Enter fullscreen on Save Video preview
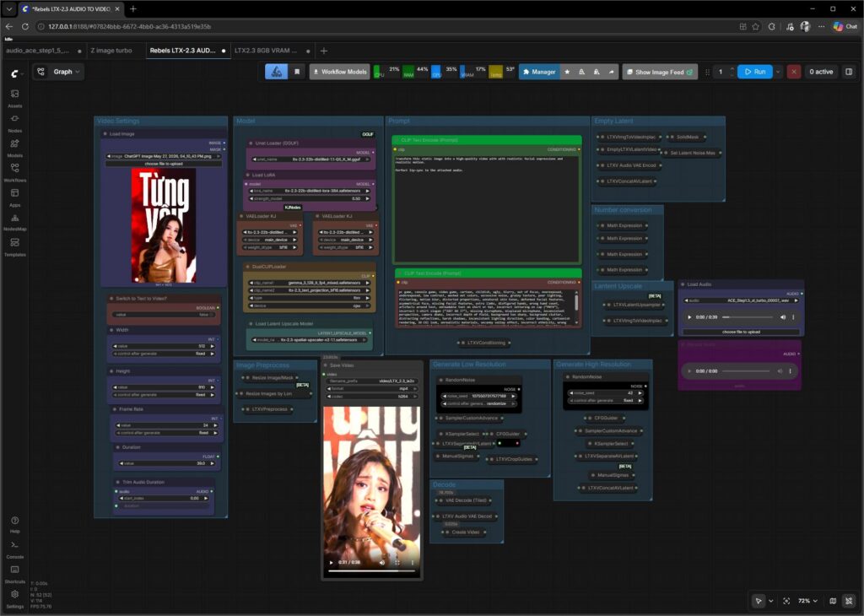Image resolution: width=864 pixels, height=616 pixels. (x=397, y=563)
